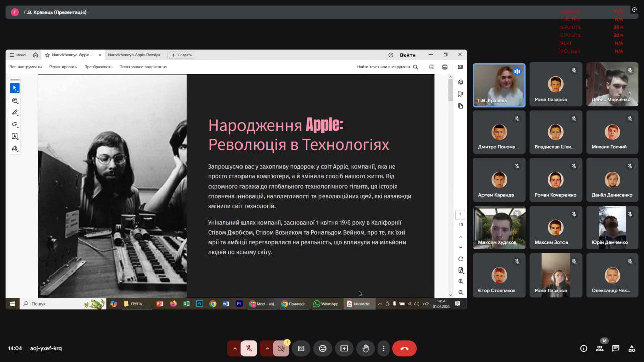Click the Создать new tab button

point(181,55)
